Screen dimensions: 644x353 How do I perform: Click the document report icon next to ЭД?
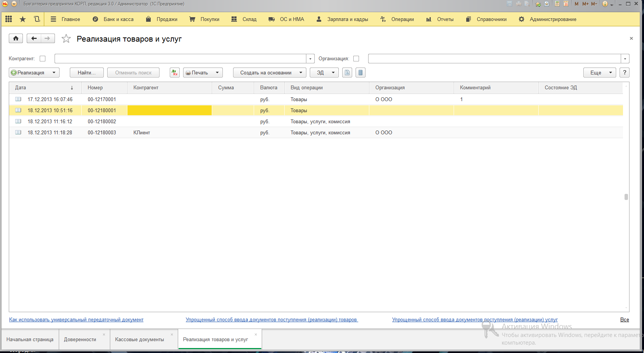347,73
